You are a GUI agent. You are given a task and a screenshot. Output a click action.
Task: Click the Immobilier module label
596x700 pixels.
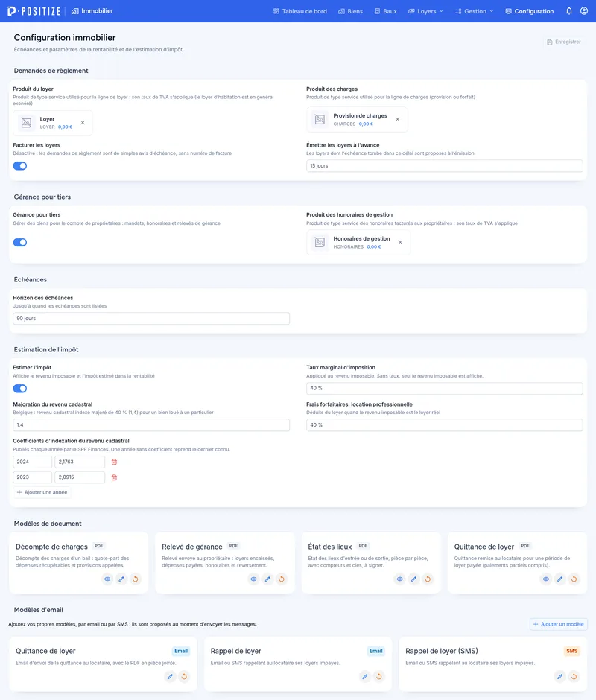coord(92,11)
